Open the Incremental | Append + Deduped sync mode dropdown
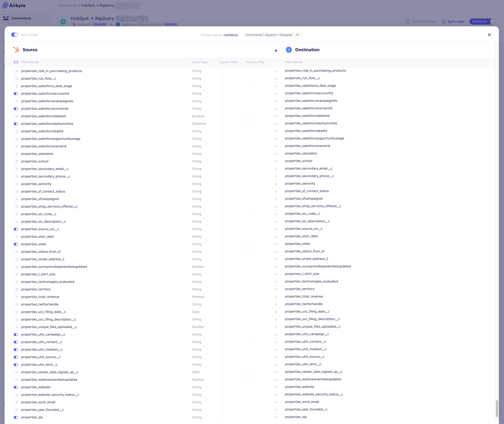504x424 pixels. tap(273, 35)
